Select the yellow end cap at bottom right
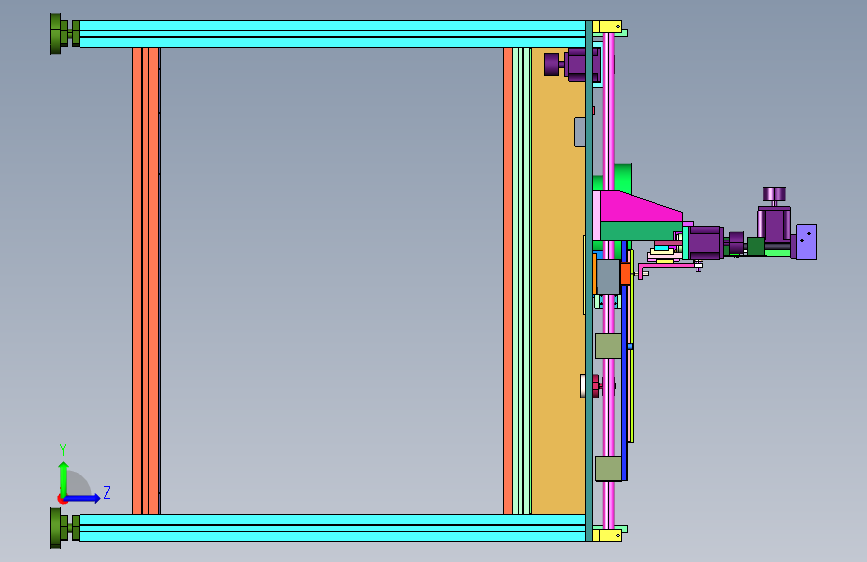 pos(607,535)
